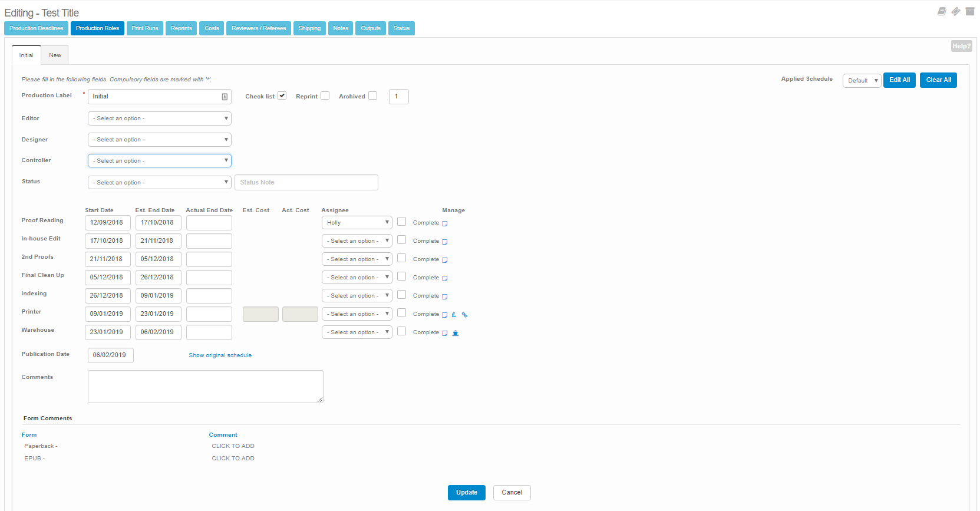Uncheck the Check list checkbox
This screenshot has height=511, width=980.
coord(282,95)
